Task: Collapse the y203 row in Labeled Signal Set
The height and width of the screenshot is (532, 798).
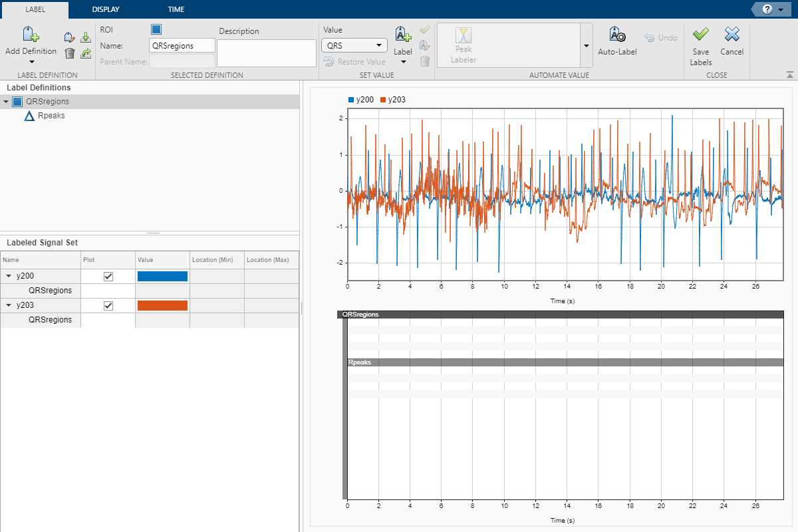Action: pos(9,305)
